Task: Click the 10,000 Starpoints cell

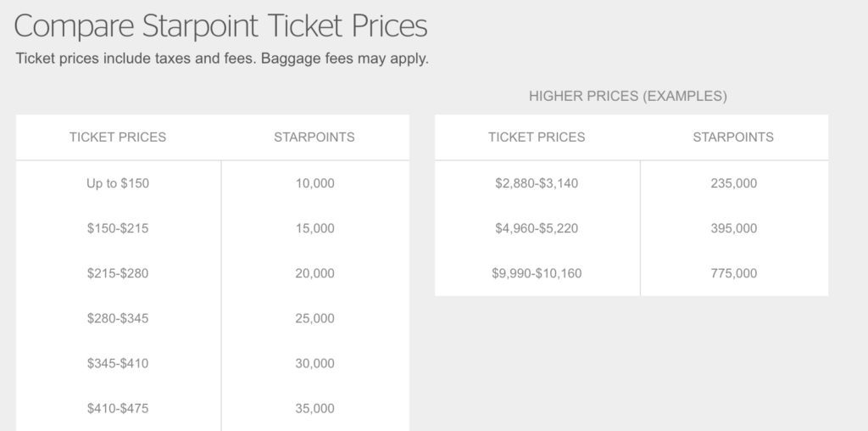Action: click(x=315, y=183)
